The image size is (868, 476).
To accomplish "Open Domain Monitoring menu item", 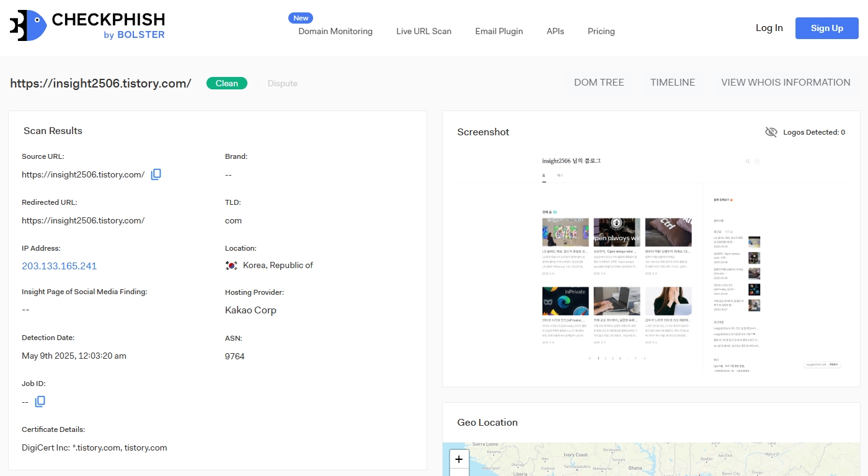I will pos(335,31).
